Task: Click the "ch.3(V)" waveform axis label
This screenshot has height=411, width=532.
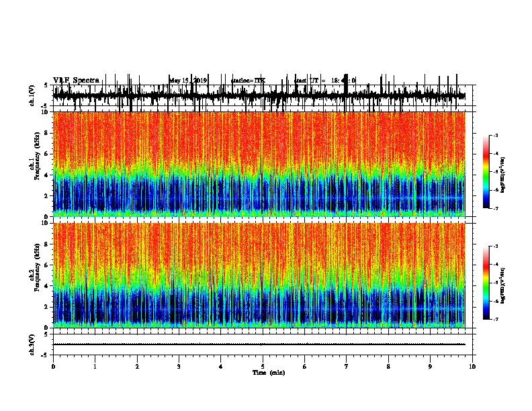Action: [x=32, y=345]
